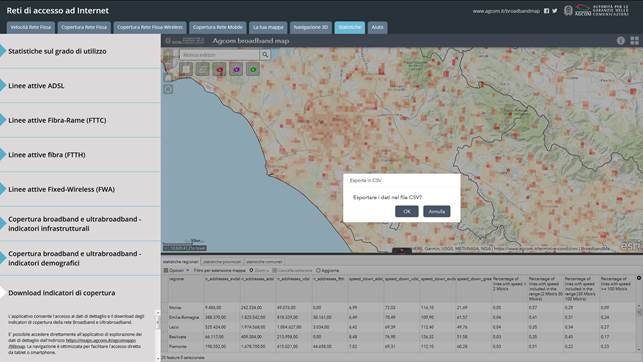Switch to Copertura Rete Mobile tab
The image size is (643, 362).
(x=217, y=27)
